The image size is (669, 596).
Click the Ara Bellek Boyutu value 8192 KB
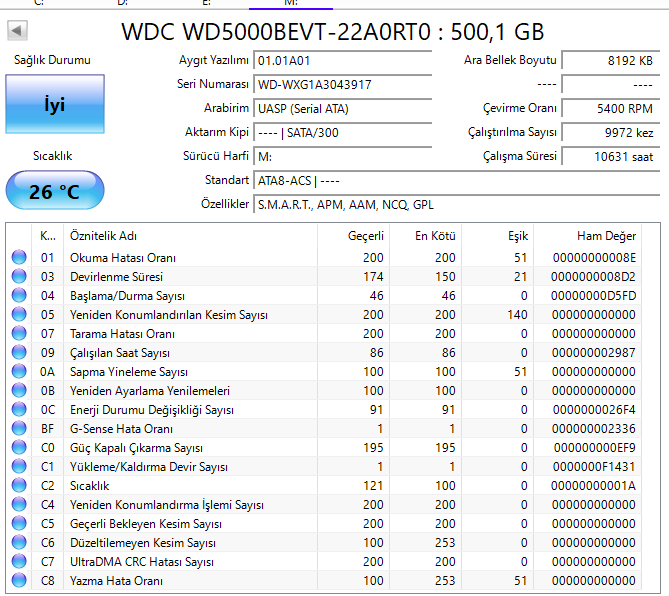pos(611,61)
